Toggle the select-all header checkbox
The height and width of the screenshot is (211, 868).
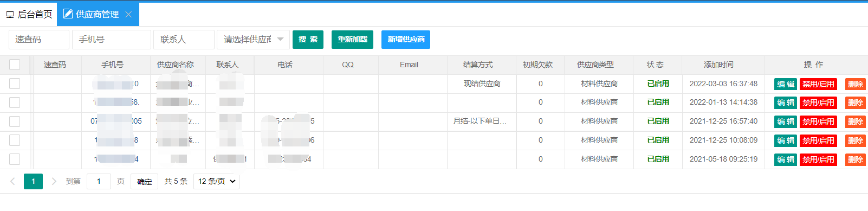click(15, 65)
